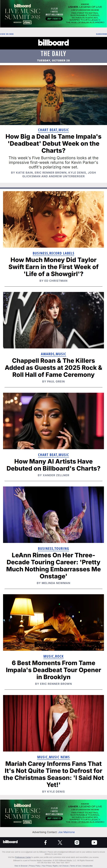The width and height of the screenshot is (107, 868).
Task: Click the white Billboard logo in header
Action: click(53, 43)
